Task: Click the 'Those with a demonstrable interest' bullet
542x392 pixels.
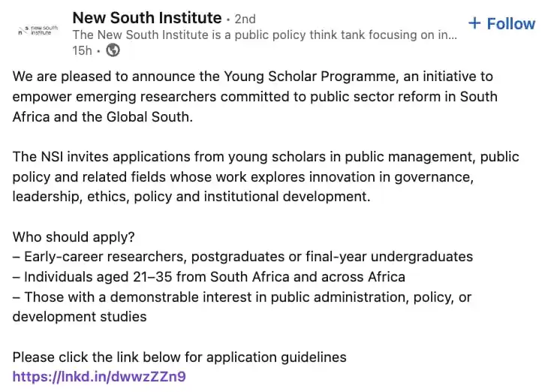Action: coord(242,297)
